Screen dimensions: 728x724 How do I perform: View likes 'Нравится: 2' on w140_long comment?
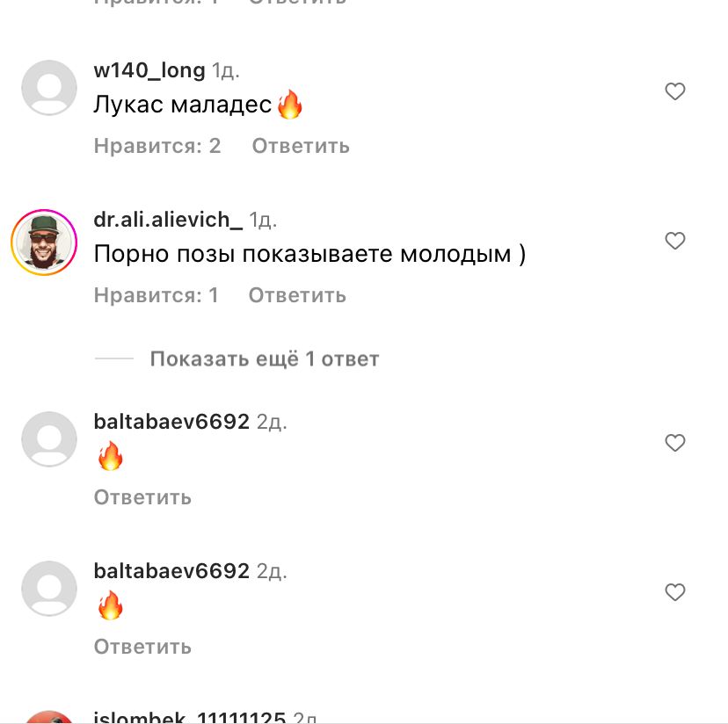point(157,146)
